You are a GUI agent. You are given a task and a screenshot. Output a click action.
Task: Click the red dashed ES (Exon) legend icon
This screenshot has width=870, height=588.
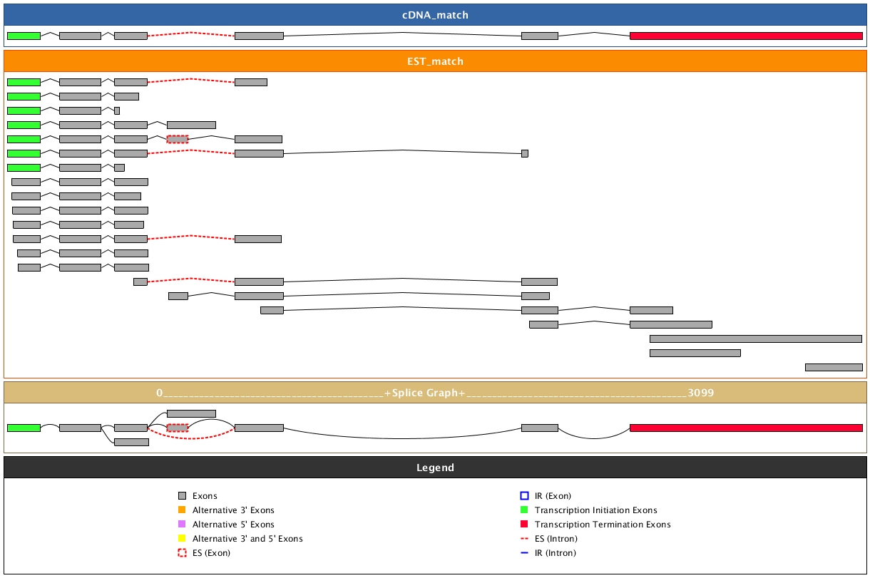182,553
